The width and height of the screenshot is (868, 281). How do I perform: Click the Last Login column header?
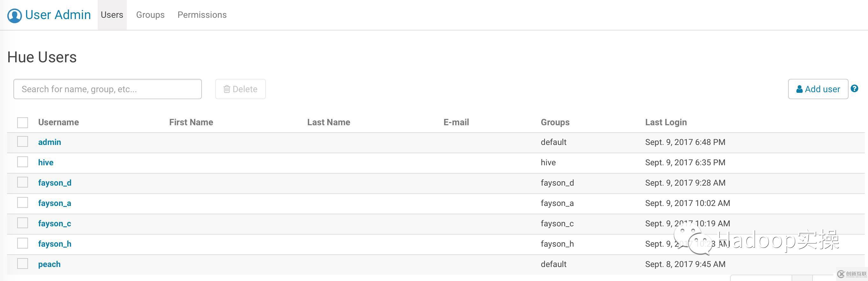coord(666,122)
